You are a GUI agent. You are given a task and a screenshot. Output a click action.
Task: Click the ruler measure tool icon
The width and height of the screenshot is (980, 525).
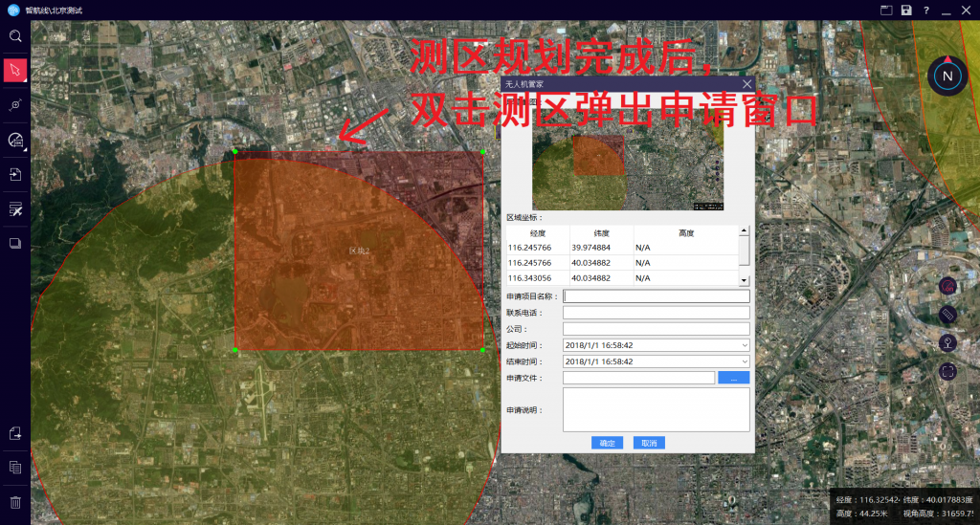(947, 315)
